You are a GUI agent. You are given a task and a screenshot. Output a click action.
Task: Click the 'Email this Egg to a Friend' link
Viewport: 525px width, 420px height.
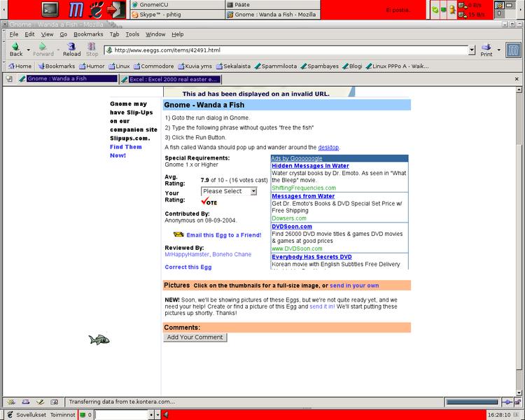[223, 235]
